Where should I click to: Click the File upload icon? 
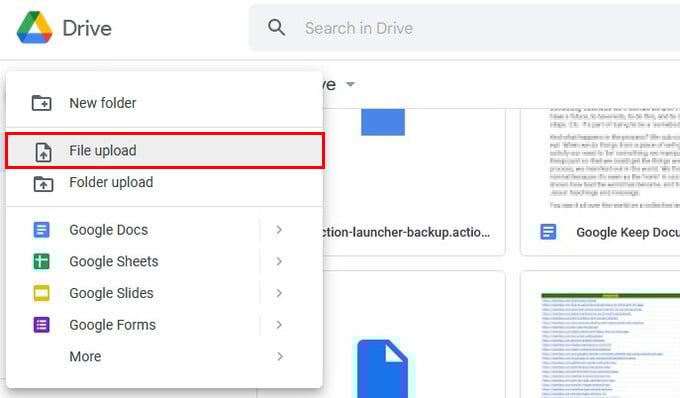pyautogui.click(x=43, y=152)
